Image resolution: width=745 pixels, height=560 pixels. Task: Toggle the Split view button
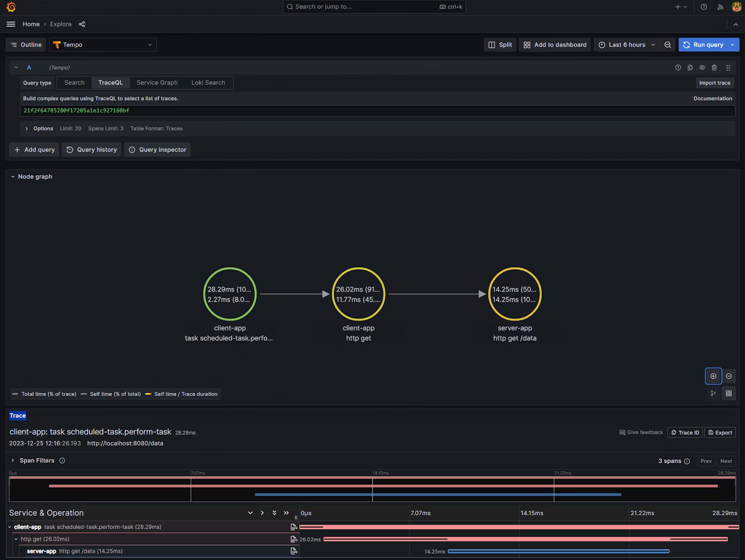pos(500,45)
